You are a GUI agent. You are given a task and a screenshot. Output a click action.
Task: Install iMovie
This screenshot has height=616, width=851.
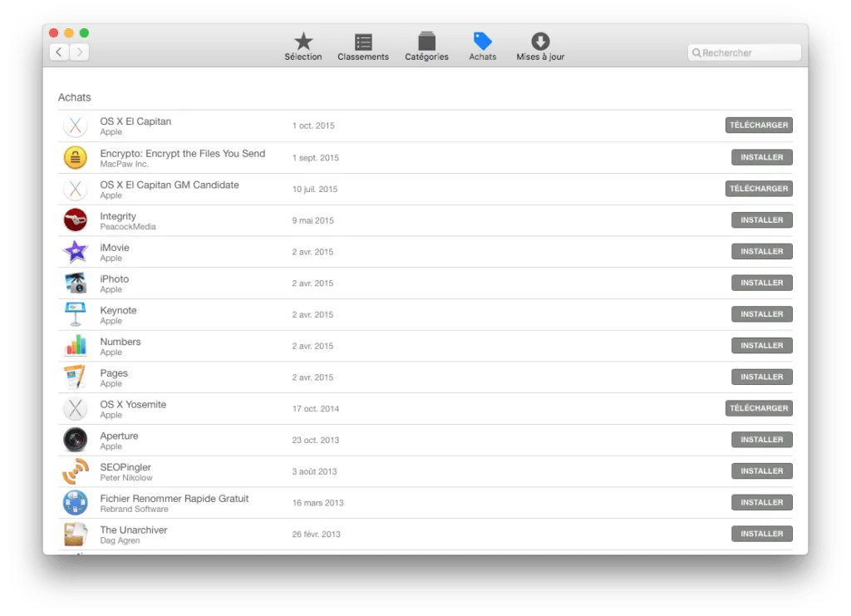(761, 252)
